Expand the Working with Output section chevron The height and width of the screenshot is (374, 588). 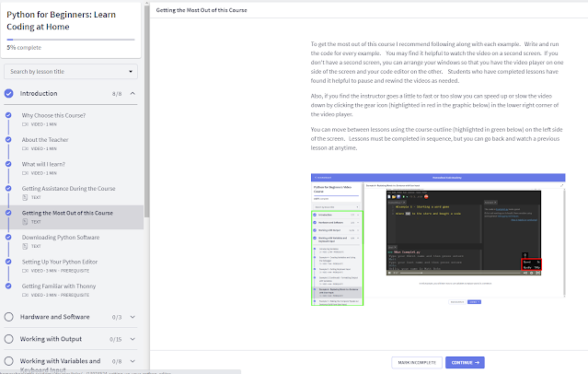click(x=133, y=339)
